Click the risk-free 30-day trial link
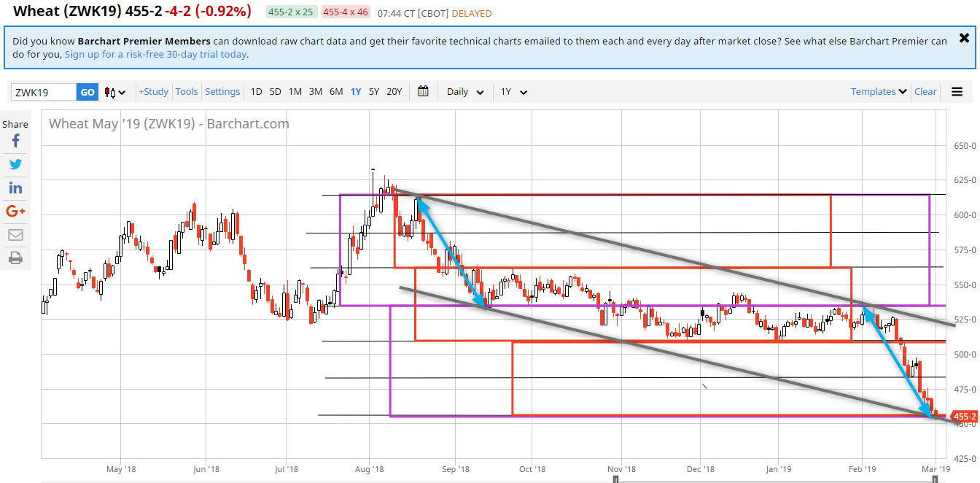The height and width of the screenshot is (483, 980). pyautogui.click(x=155, y=55)
